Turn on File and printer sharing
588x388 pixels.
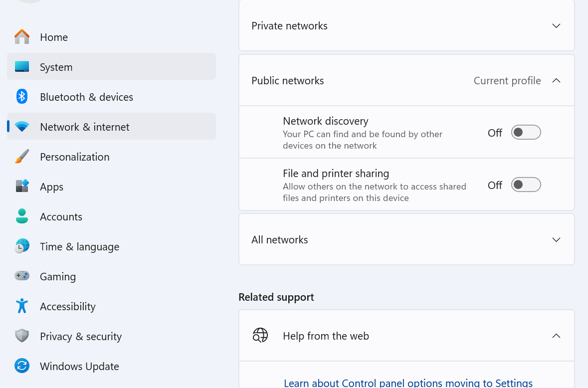click(x=526, y=185)
